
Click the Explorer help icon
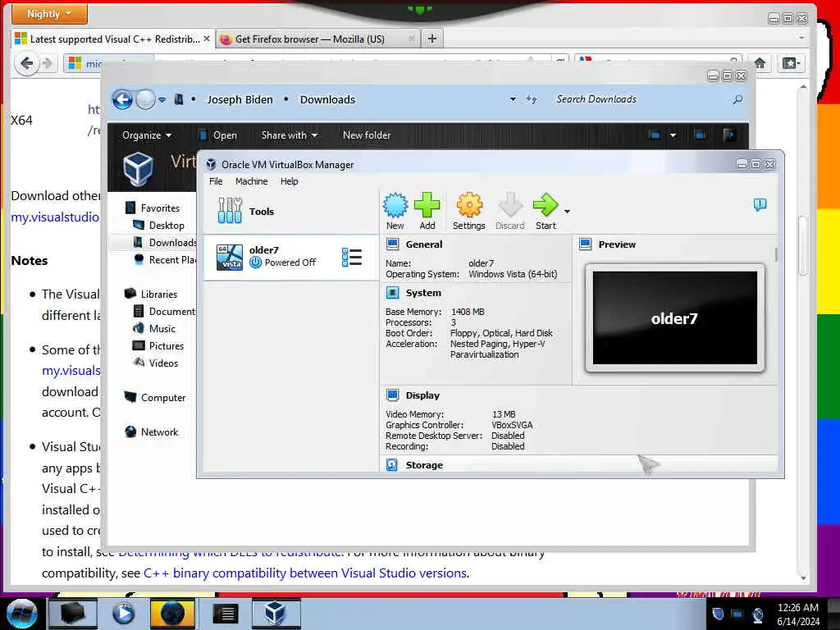tap(729, 135)
